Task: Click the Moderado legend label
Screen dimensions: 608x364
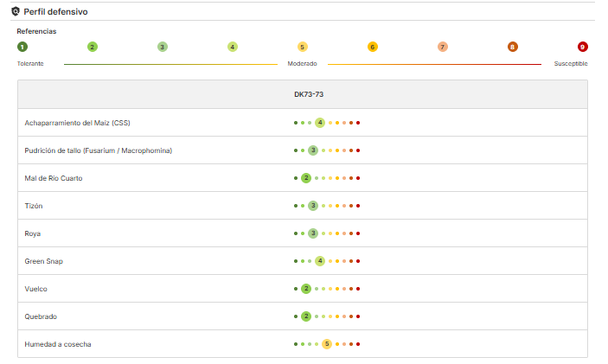Action: [302, 64]
